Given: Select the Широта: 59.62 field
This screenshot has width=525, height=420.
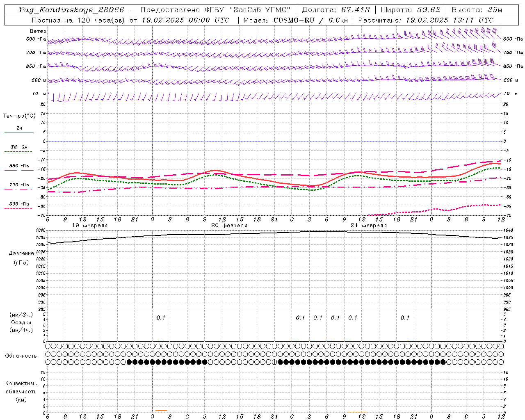Looking at the screenshot, I should point(411,10).
